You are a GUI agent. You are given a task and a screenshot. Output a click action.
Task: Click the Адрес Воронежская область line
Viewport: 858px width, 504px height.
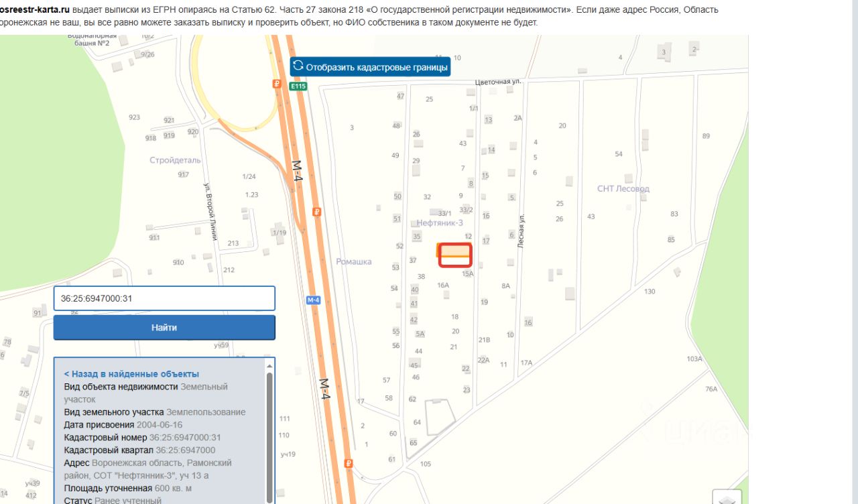[x=148, y=469]
